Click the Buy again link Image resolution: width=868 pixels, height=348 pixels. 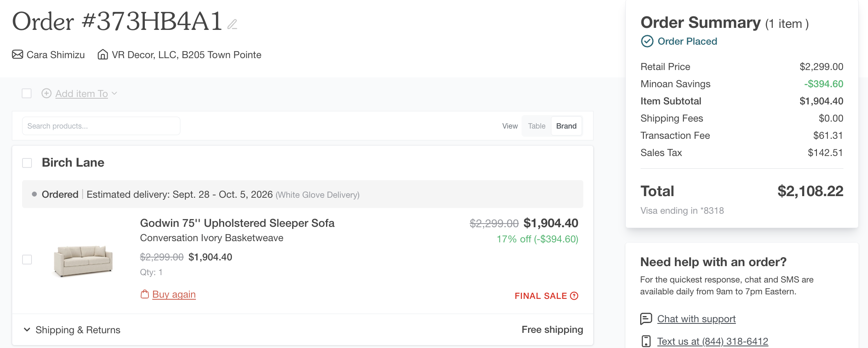pyautogui.click(x=174, y=294)
